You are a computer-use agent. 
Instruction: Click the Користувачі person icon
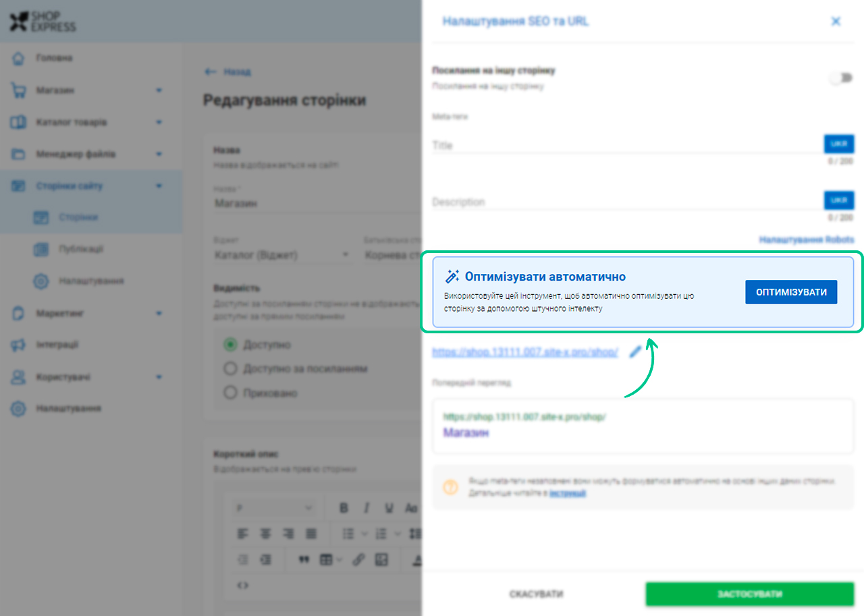[x=18, y=377]
